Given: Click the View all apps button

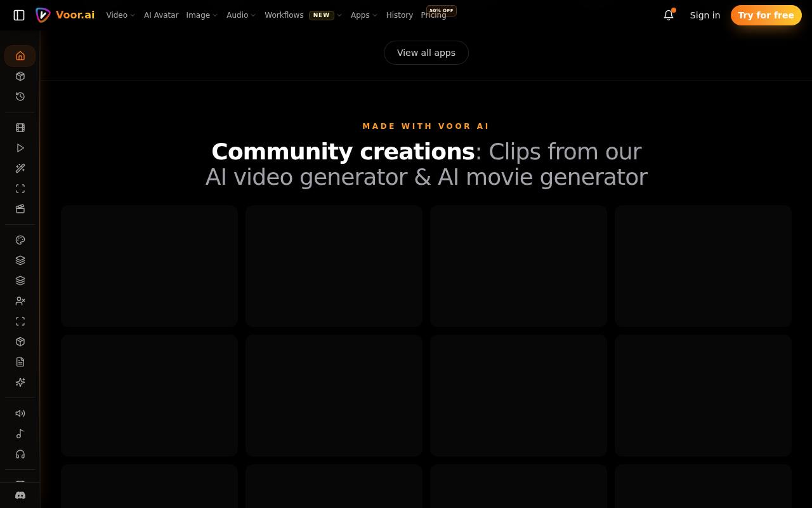Looking at the screenshot, I should pos(426,53).
